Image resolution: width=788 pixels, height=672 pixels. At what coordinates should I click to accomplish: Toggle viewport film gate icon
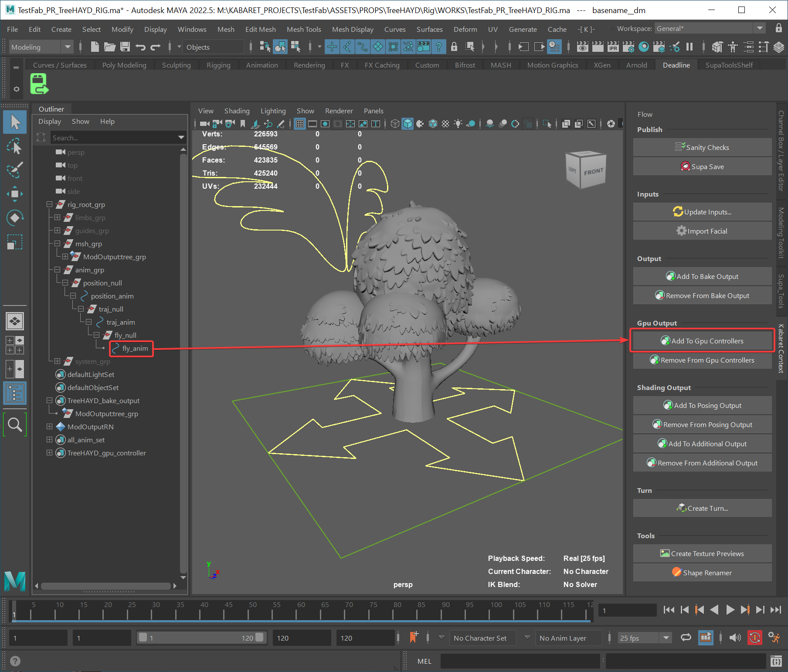pyautogui.click(x=312, y=124)
